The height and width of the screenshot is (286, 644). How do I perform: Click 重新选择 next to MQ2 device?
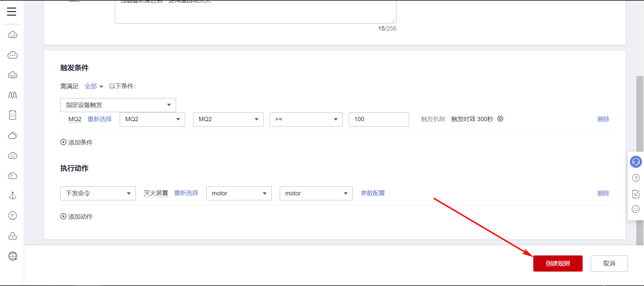(100, 119)
